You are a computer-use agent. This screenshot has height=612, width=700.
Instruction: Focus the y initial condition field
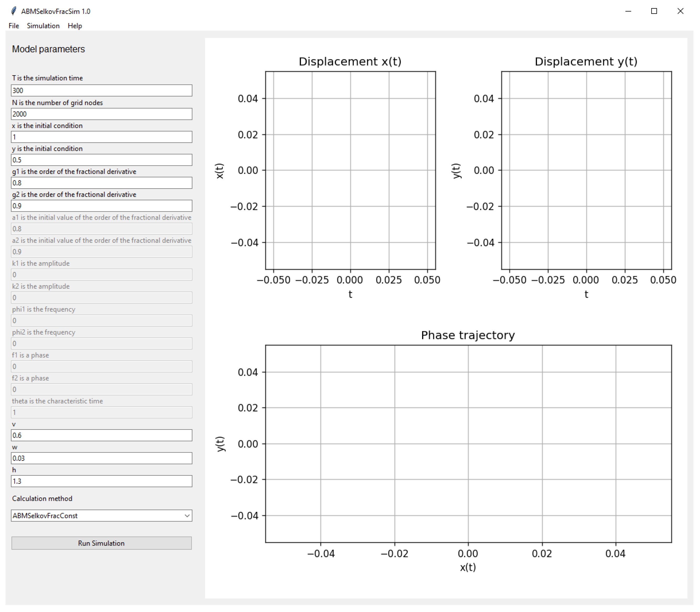pyautogui.click(x=102, y=160)
